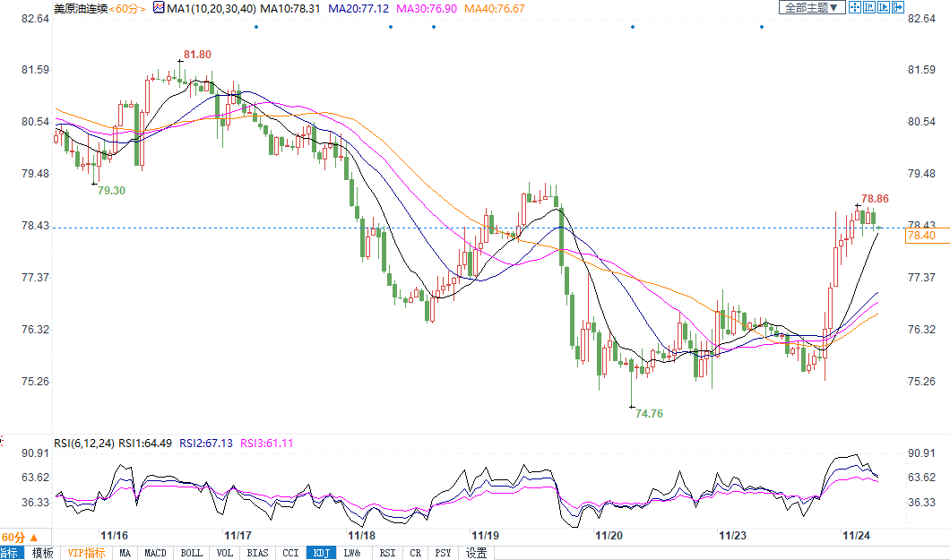
Task: Click the rightmost blue dot event marker
Action: click(761, 26)
